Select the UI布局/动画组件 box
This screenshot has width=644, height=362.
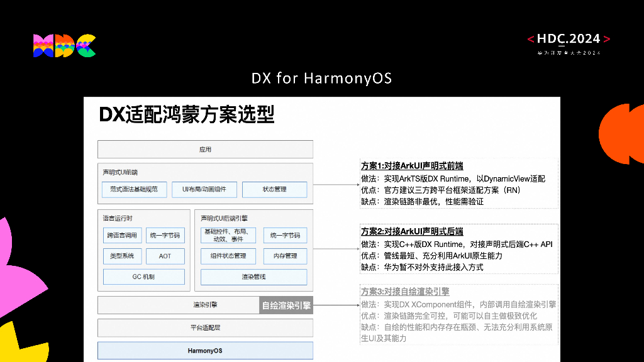point(204,190)
